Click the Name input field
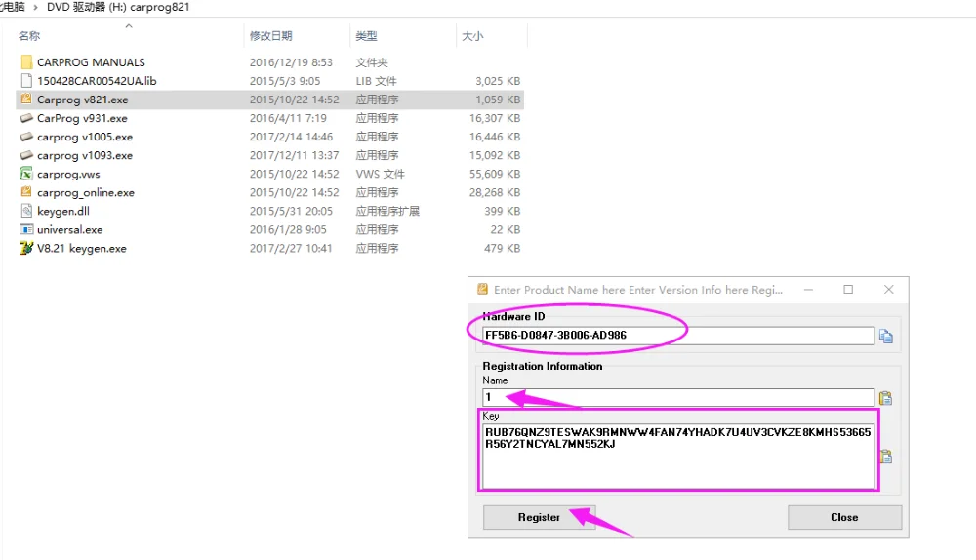976x560 pixels. pyautogui.click(x=678, y=397)
